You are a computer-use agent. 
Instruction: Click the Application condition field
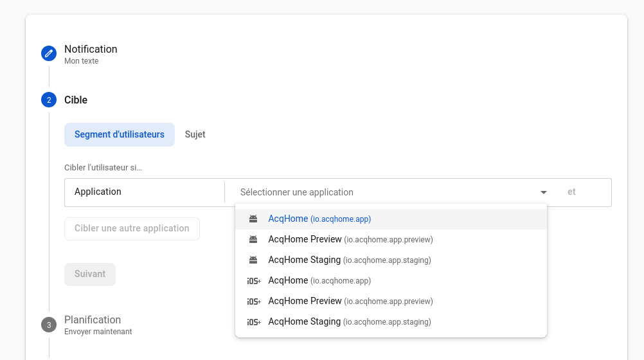tap(145, 192)
